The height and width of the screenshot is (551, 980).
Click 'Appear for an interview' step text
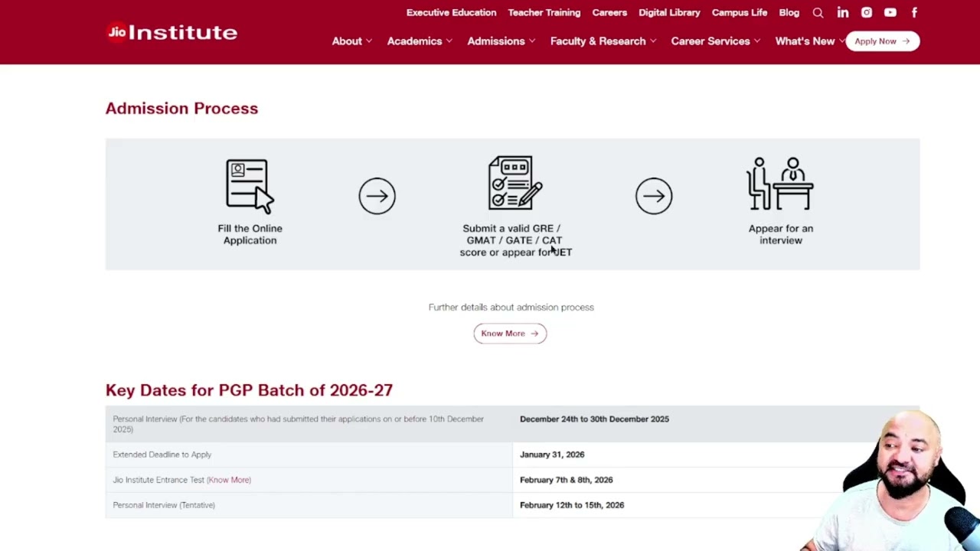[781, 234]
